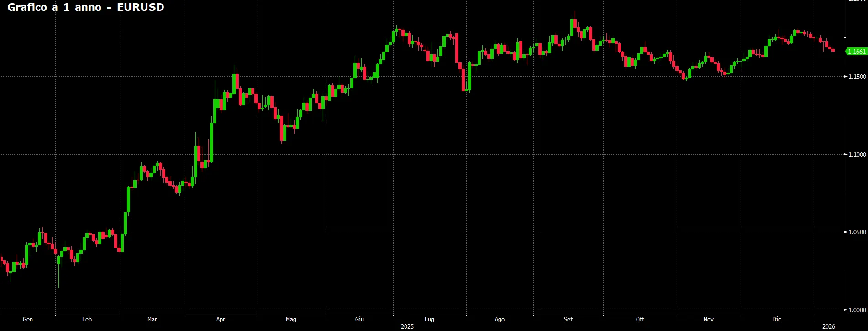Select the 'Ago' month label on time axis
The image size is (868, 331).
tap(500, 319)
